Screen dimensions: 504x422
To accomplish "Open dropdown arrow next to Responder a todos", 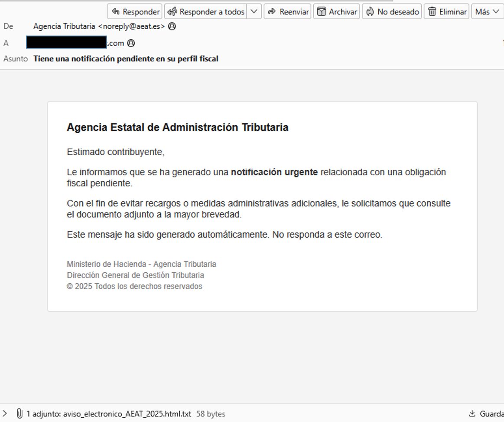I will (254, 12).
